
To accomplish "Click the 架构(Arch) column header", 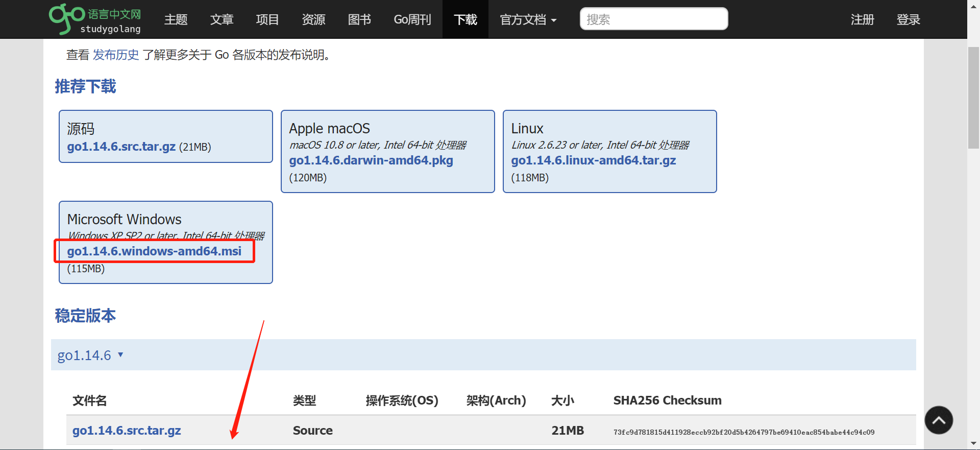I will pyautogui.click(x=496, y=400).
